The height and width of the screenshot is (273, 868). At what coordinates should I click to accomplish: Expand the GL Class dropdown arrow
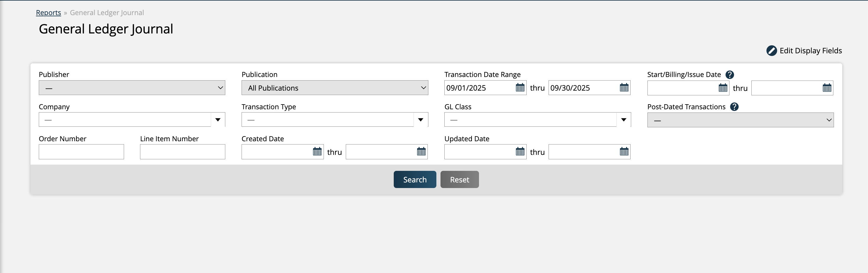623,120
